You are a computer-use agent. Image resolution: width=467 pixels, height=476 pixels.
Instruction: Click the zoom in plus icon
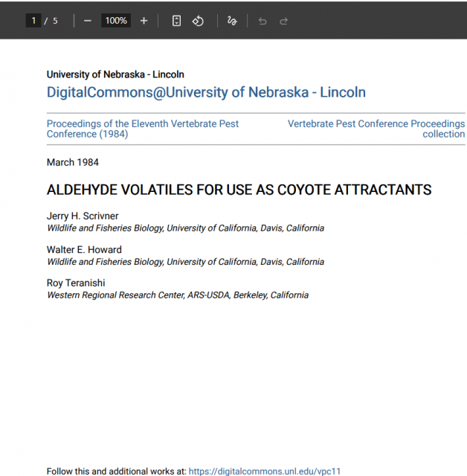pyautogui.click(x=144, y=21)
